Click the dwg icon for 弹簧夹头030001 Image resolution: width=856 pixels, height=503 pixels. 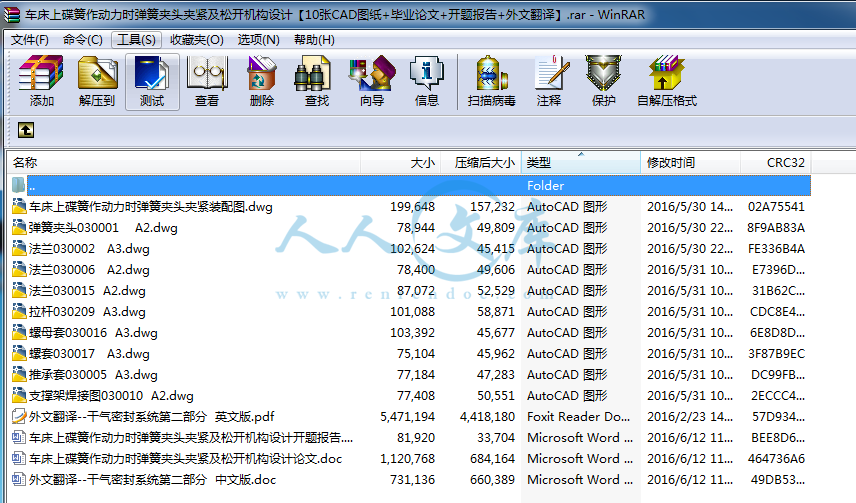click(x=19, y=227)
